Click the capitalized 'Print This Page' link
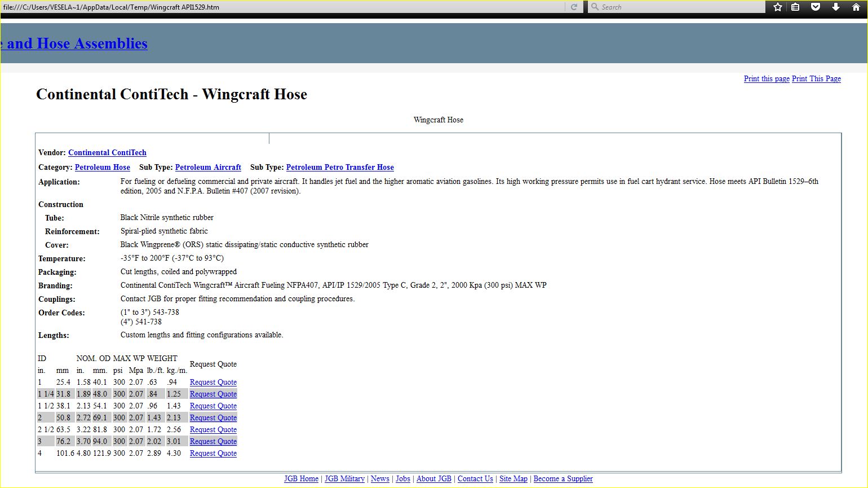The height and width of the screenshot is (488, 868). [816, 79]
